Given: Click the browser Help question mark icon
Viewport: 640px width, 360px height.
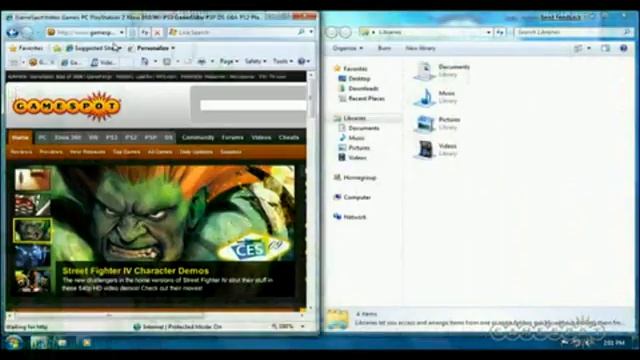Looking at the screenshot, I should (x=302, y=61).
